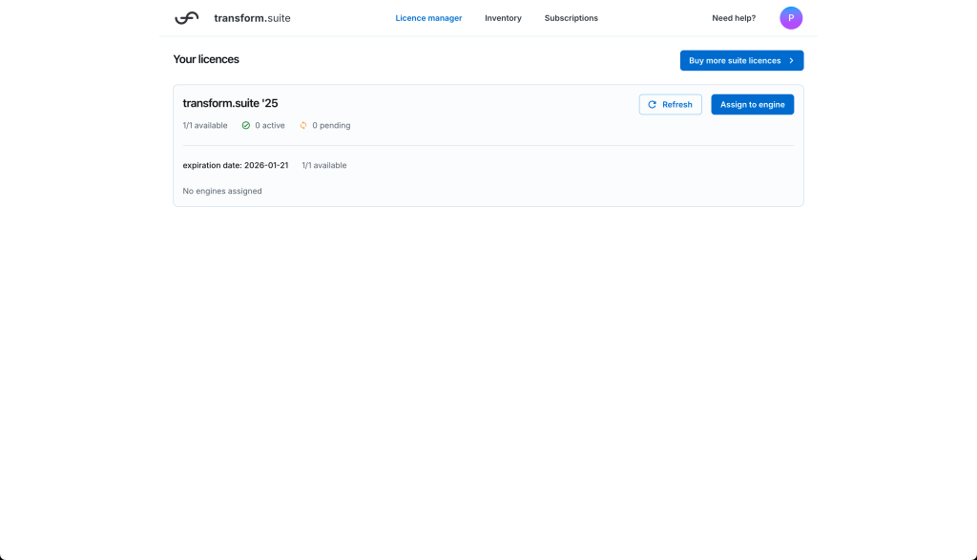Click 1/1 available under licence title

point(205,125)
